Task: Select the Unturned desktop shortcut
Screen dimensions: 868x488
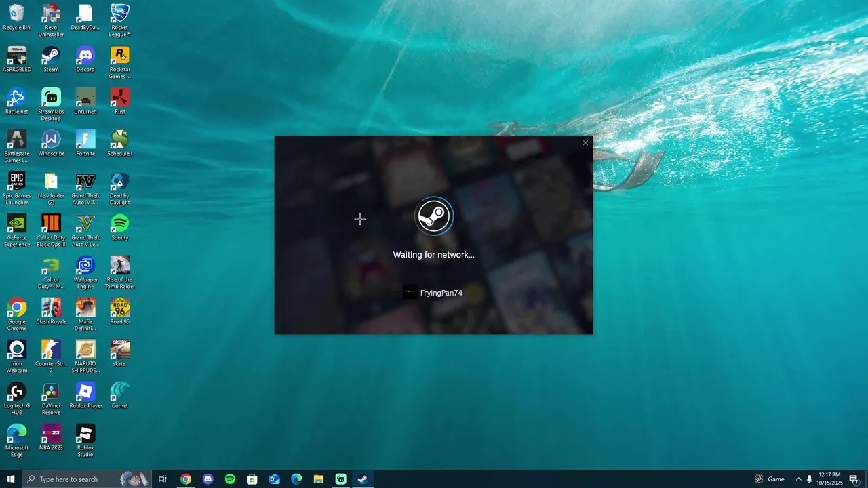Action: (x=85, y=102)
